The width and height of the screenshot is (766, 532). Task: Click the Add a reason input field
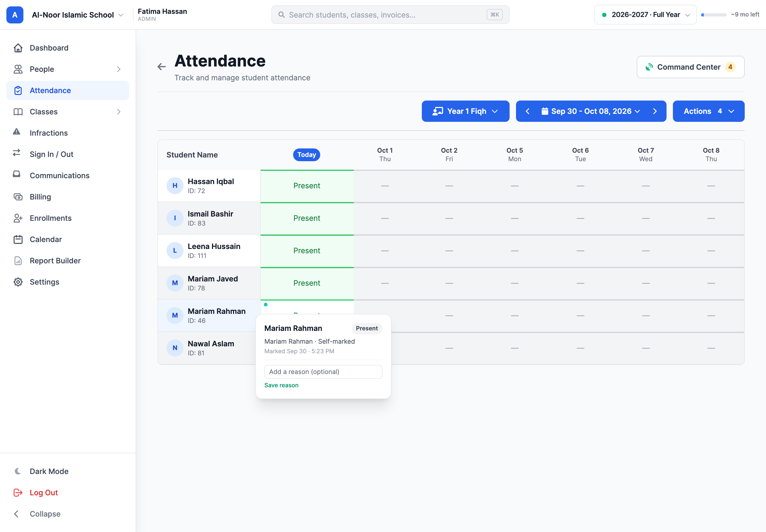click(323, 372)
